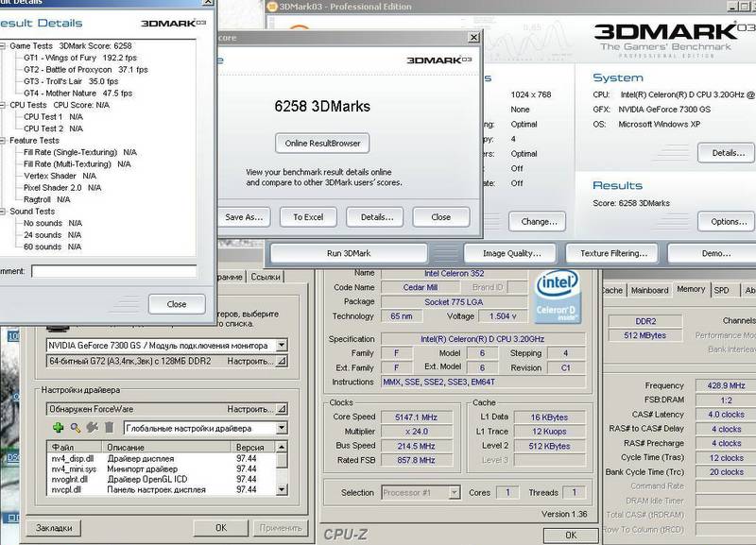Switch to the Memory tab in CPU-Z

691,289
